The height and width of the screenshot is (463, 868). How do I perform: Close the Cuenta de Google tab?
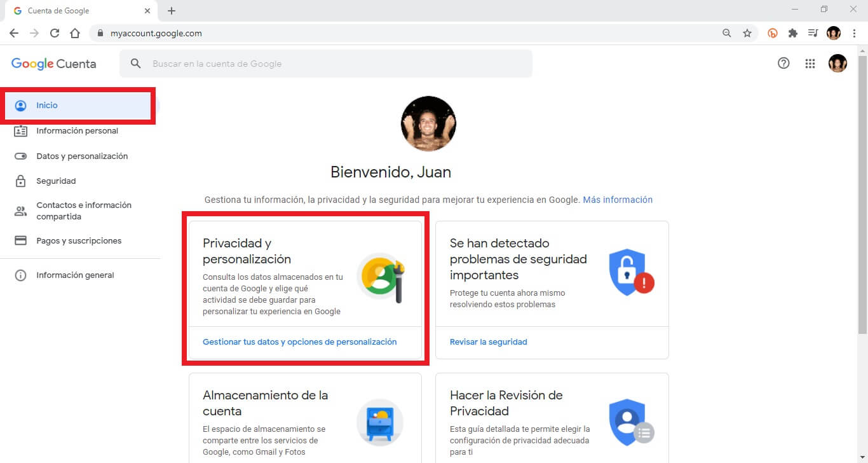click(x=147, y=11)
